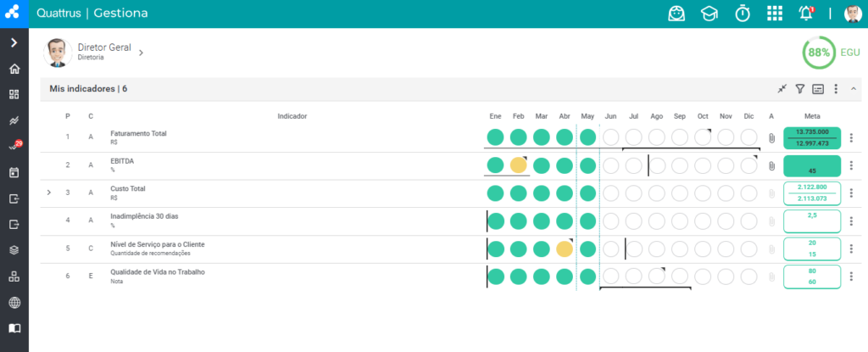
Task: Open the notifications bell icon
Action: point(807,14)
